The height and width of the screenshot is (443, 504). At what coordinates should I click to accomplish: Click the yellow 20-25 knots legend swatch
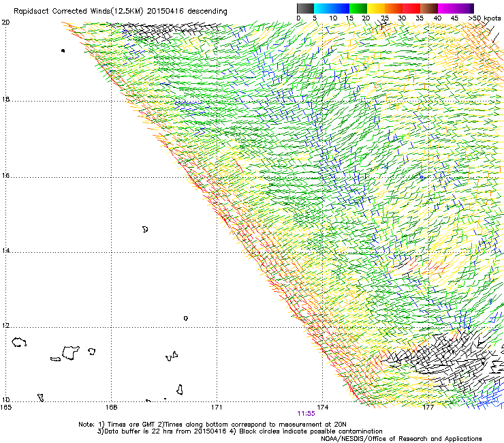pyautogui.click(x=376, y=8)
